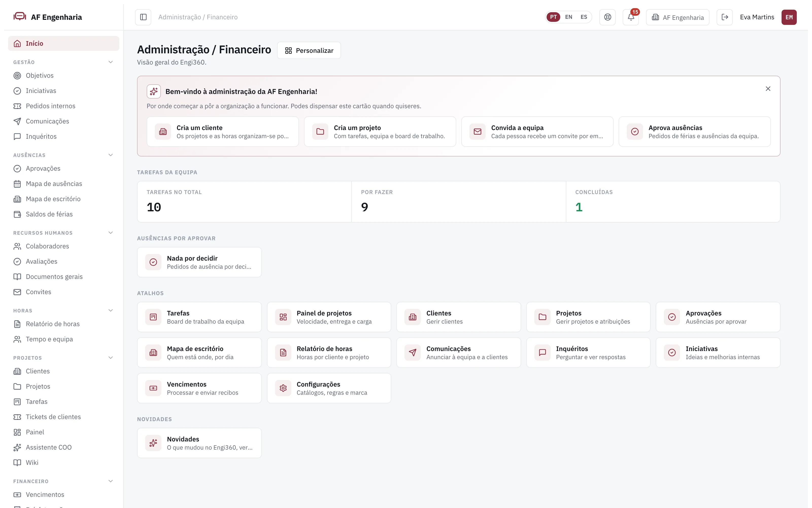The image size is (812, 508).
Task: Switch language to PT
Action: 553,17
